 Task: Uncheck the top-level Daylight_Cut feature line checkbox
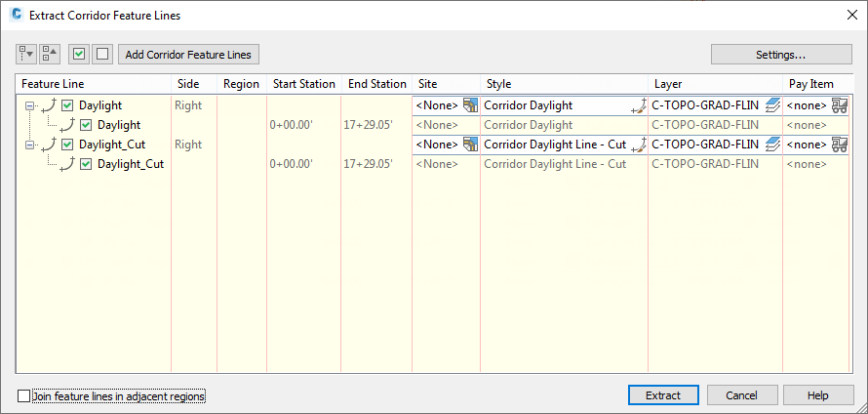(x=67, y=145)
